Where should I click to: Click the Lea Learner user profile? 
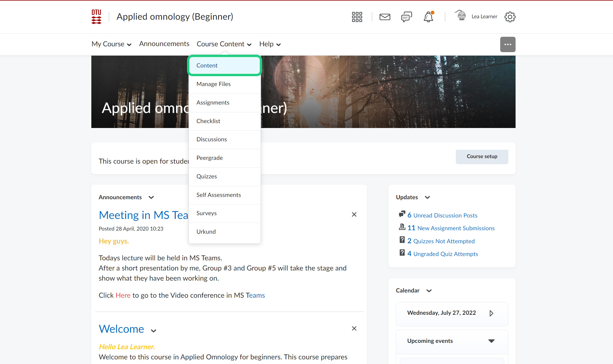484,17
